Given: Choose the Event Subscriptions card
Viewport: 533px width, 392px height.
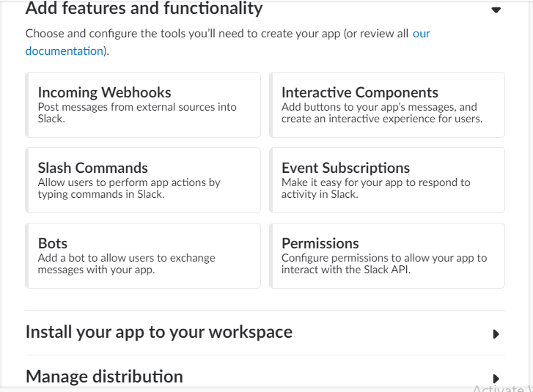Looking at the screenshot, I should [387, 180].
